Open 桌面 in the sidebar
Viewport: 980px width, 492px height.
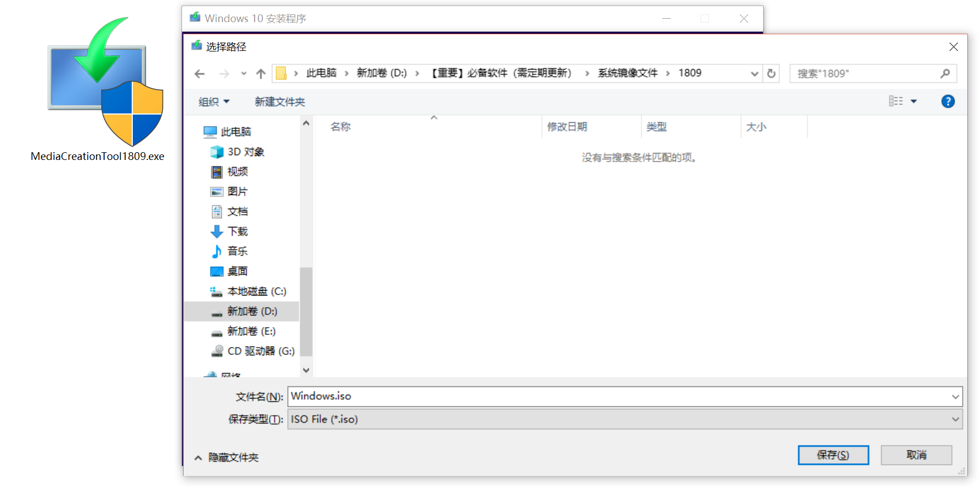[230, 271]
